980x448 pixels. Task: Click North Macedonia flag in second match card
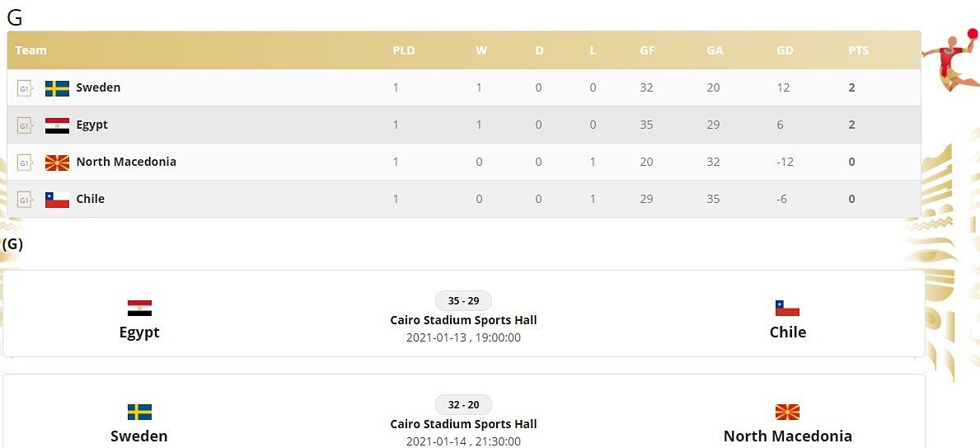pos(787,413)
